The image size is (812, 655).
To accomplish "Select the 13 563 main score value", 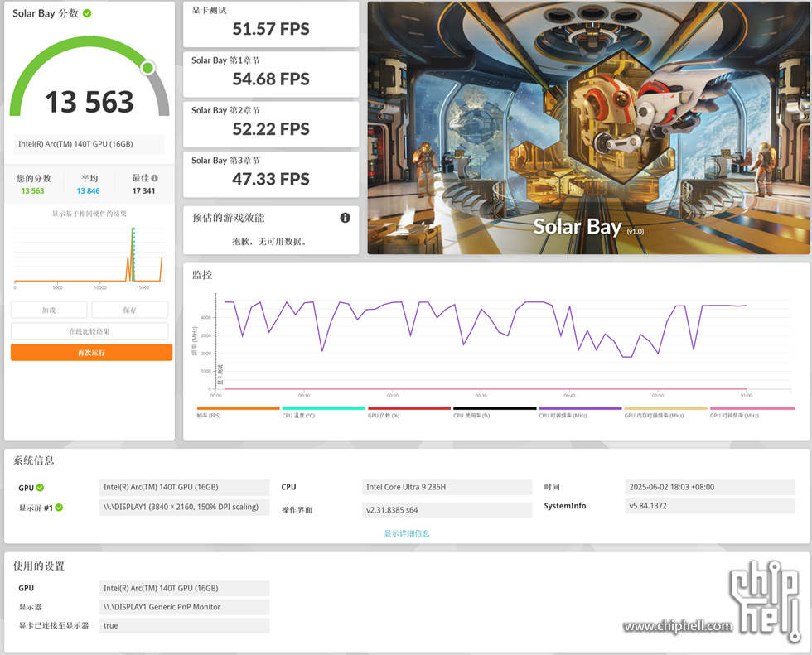I will (89, 102).
